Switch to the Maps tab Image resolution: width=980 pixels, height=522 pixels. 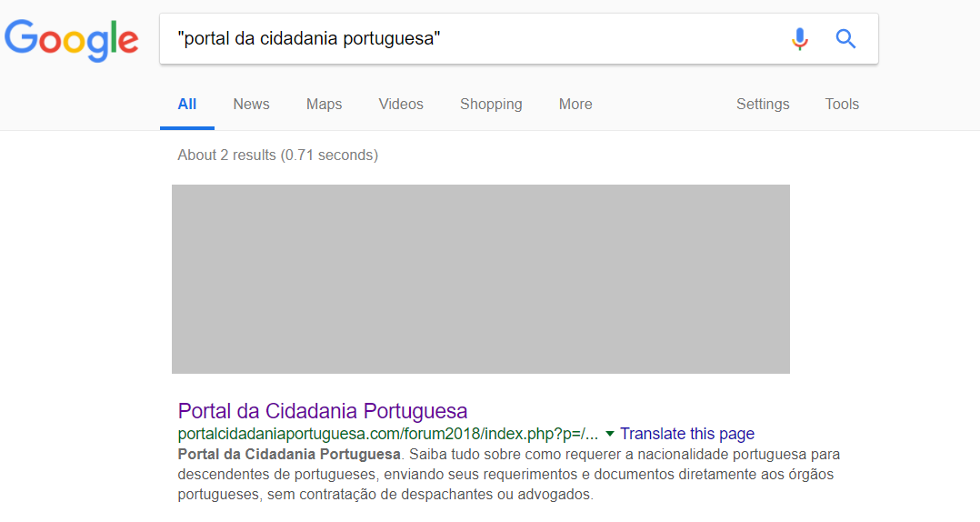click(324, 105)
